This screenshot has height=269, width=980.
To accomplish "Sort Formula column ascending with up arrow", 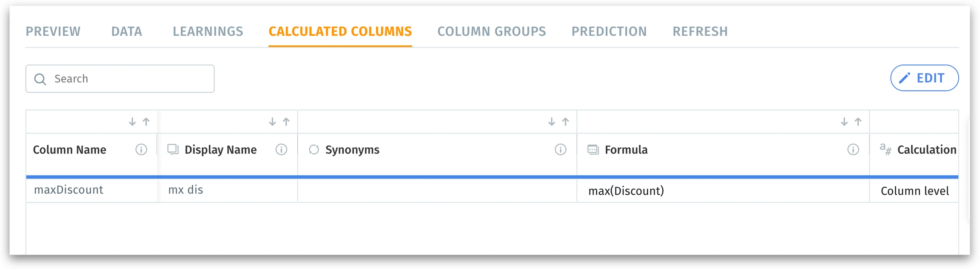I will 858,122.
